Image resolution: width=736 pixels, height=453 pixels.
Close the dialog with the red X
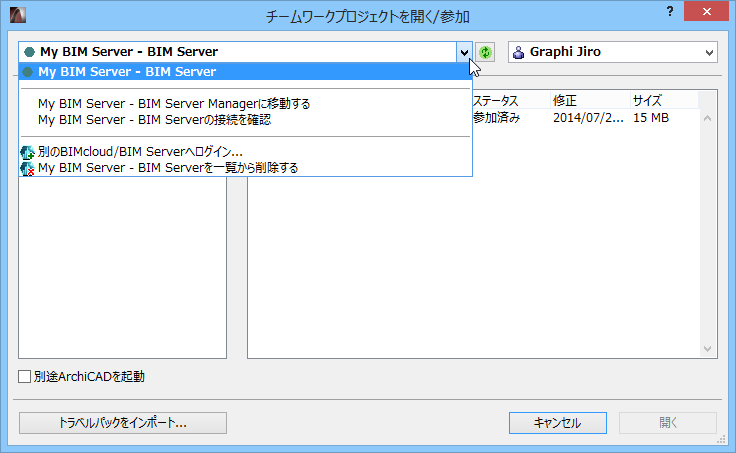pyautogui.click(x=706, y=11)
